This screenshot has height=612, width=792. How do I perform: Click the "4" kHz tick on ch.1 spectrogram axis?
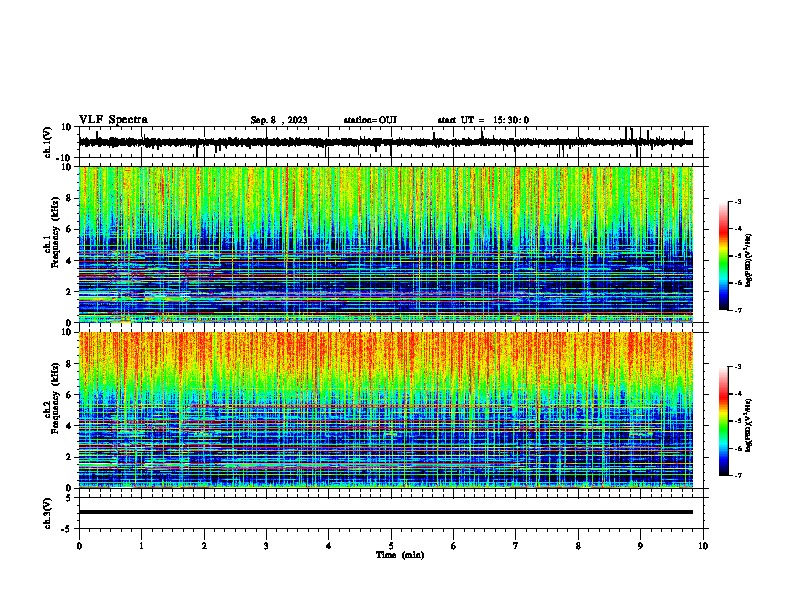tap(70, 261)
